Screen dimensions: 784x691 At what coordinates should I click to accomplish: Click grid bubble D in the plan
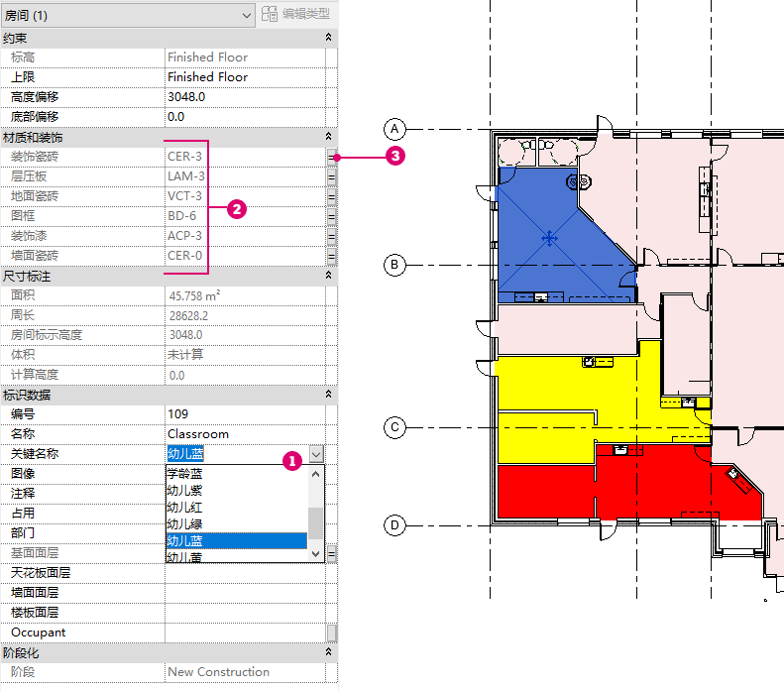coord(394,525)
